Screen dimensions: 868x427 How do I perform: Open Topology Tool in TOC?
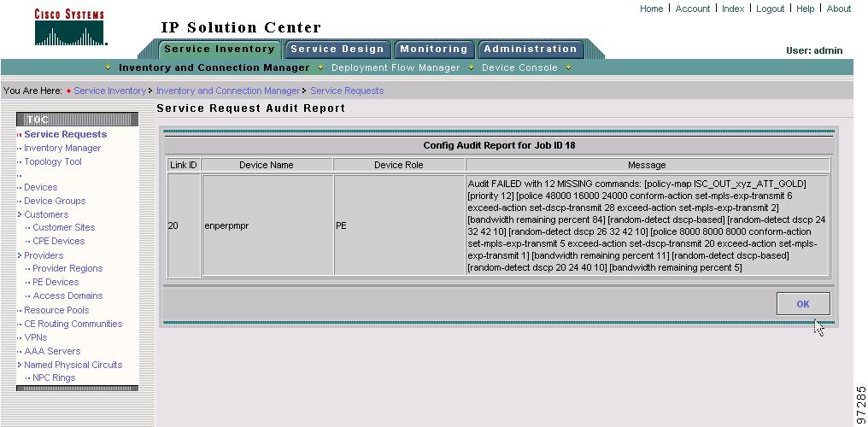click(53, 161)
